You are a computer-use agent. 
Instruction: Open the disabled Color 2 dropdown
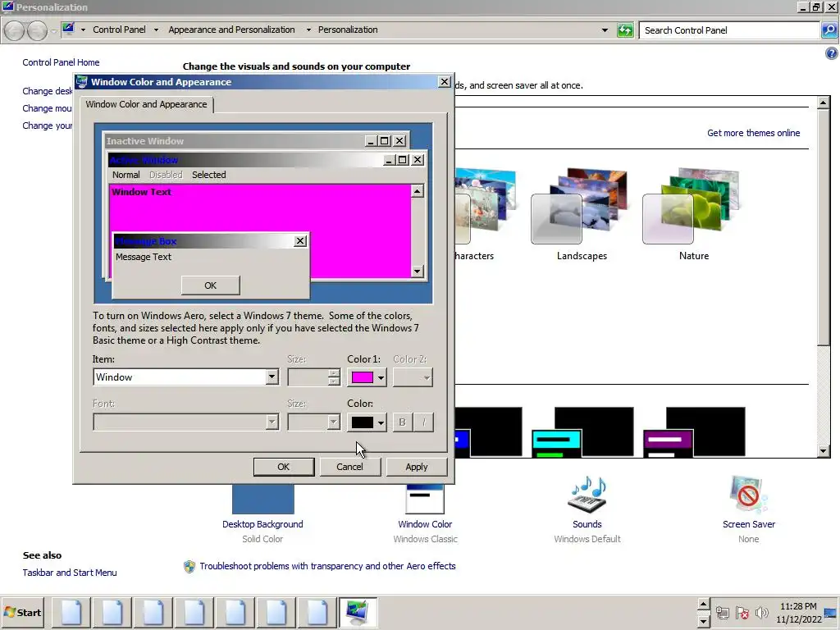click(x=413, y=377)
